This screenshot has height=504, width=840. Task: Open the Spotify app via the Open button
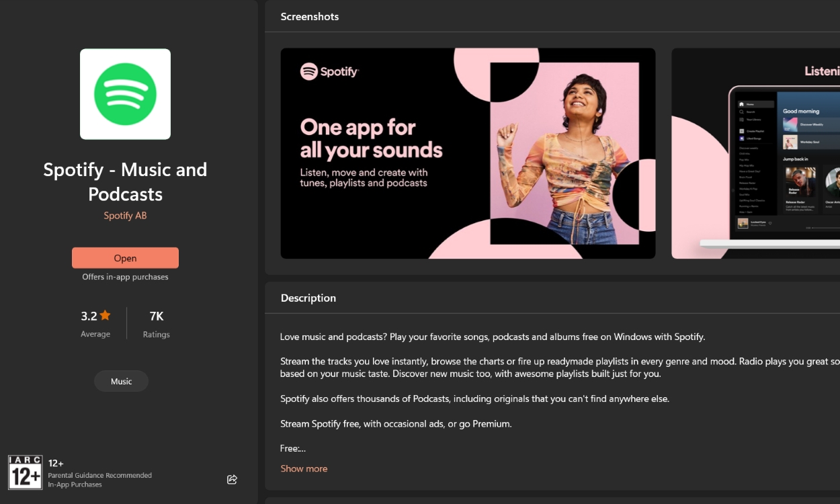(x=125, y=257)
